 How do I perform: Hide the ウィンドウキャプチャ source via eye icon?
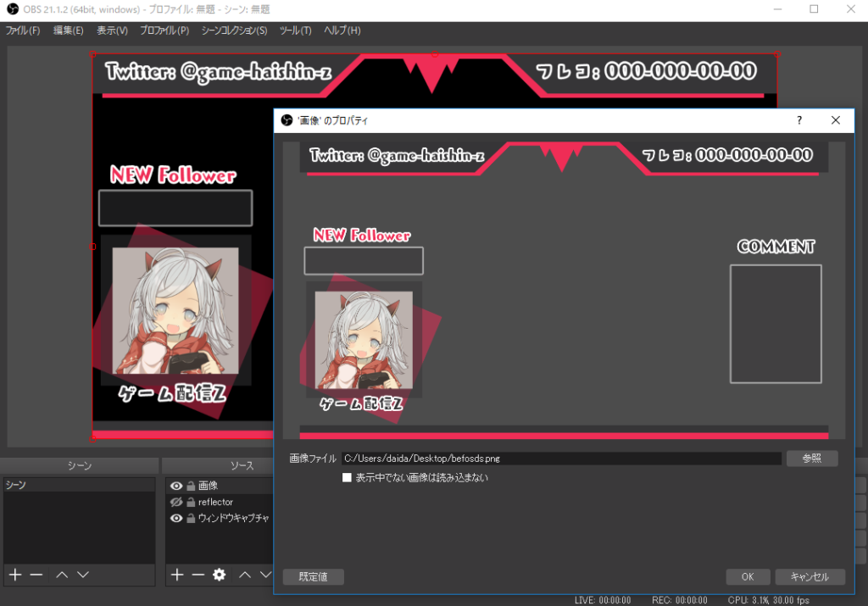tap(176, 518)
